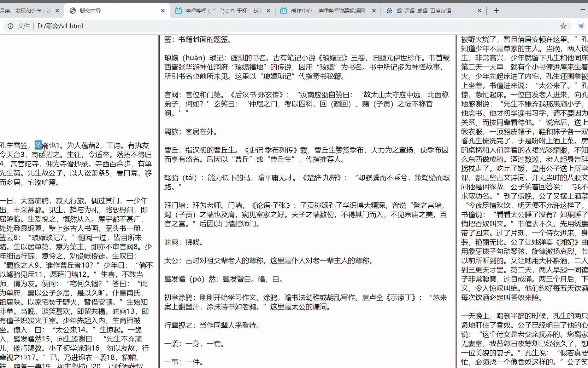Click the annotation term 一事

pos(171,362)
